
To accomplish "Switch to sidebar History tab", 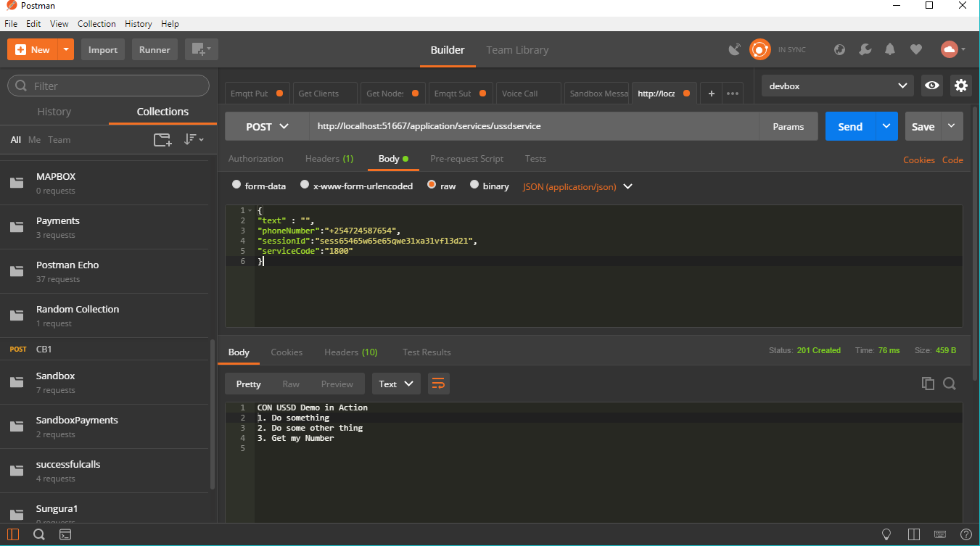I will pos(54,112).
